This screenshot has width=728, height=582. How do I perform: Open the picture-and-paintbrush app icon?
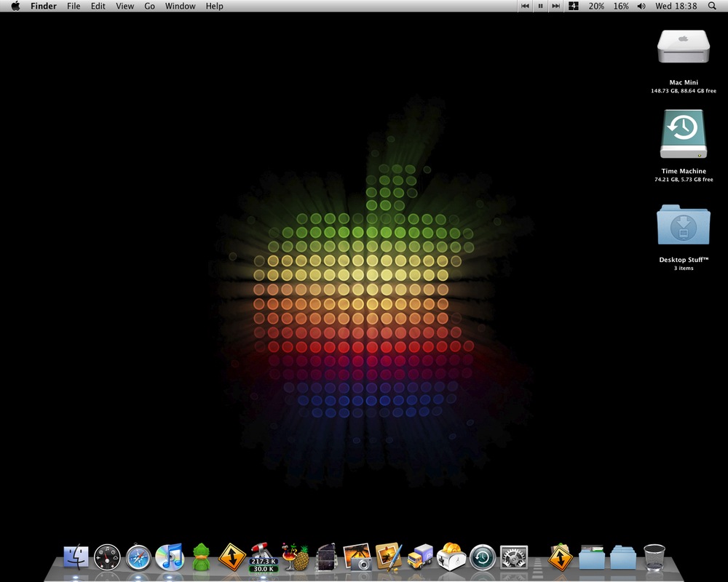pyautogui.click(x=389, y=556)
